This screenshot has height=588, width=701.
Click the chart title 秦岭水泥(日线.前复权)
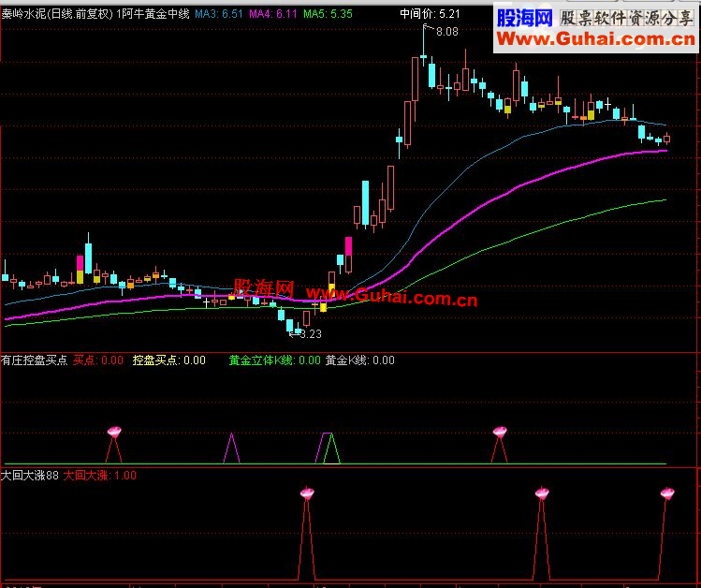pyautogui.click(x=57, y=14)
